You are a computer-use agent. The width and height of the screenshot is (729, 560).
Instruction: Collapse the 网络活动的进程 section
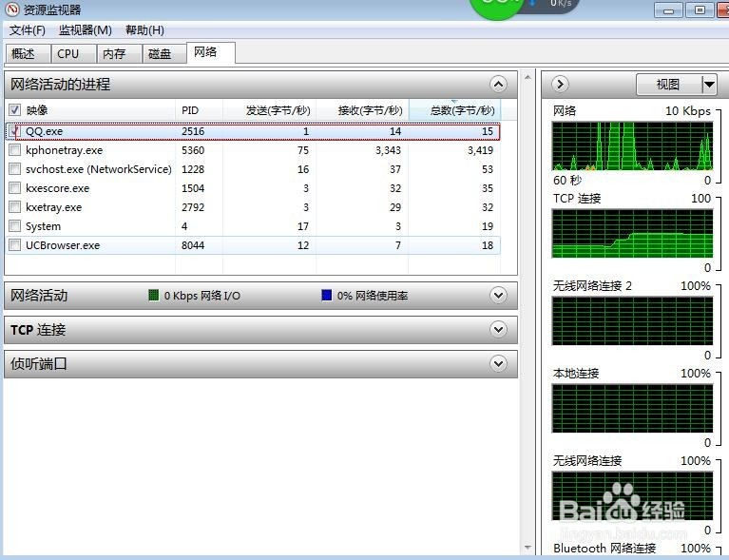point(498,85)
